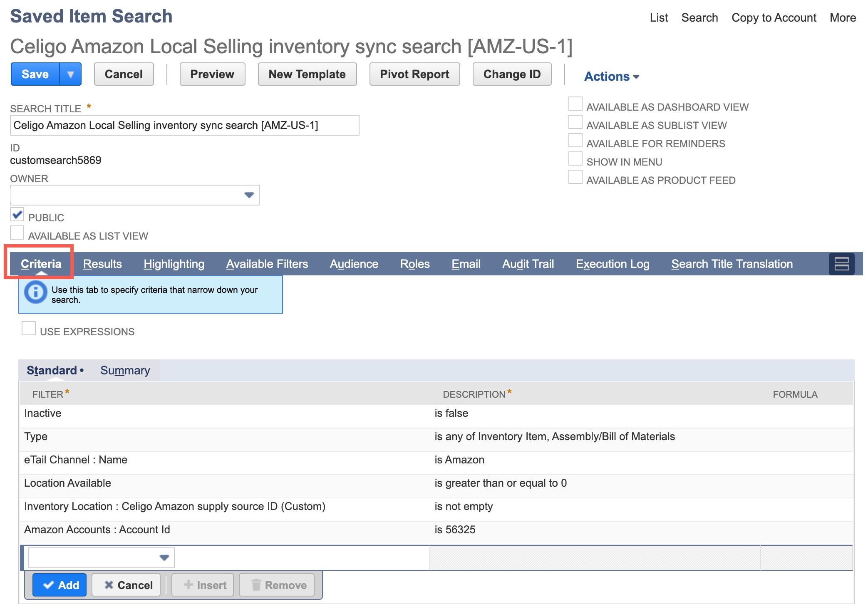Expand the Actions menu

pos(611,76)
